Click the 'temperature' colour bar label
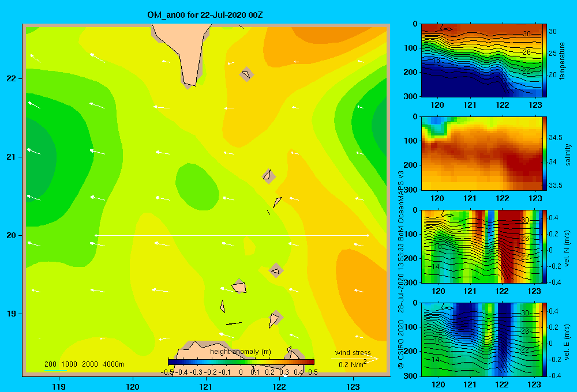 pyautogui.click(x=561, y=61)
